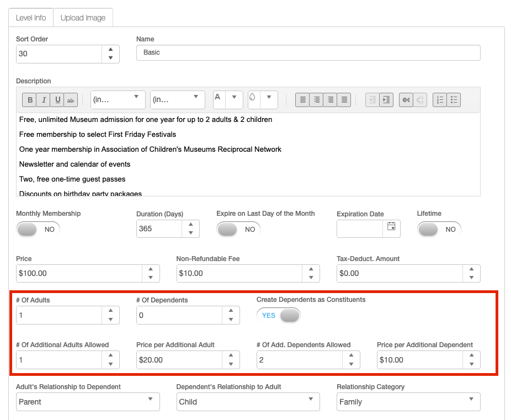
Task: Justify description text
Action: click(x=344, y=100)
